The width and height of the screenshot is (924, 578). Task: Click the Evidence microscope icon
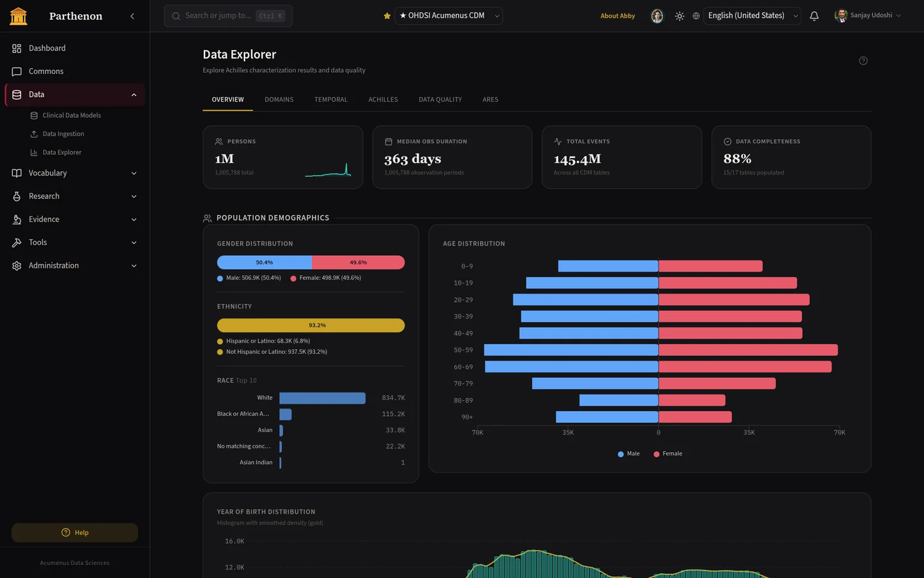point(17,219)
